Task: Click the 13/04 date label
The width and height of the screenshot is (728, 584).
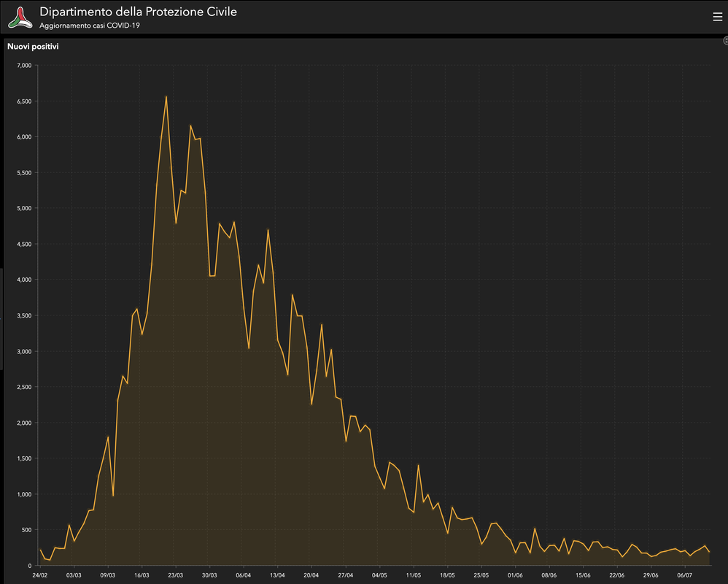Action: tap(277, 575)
